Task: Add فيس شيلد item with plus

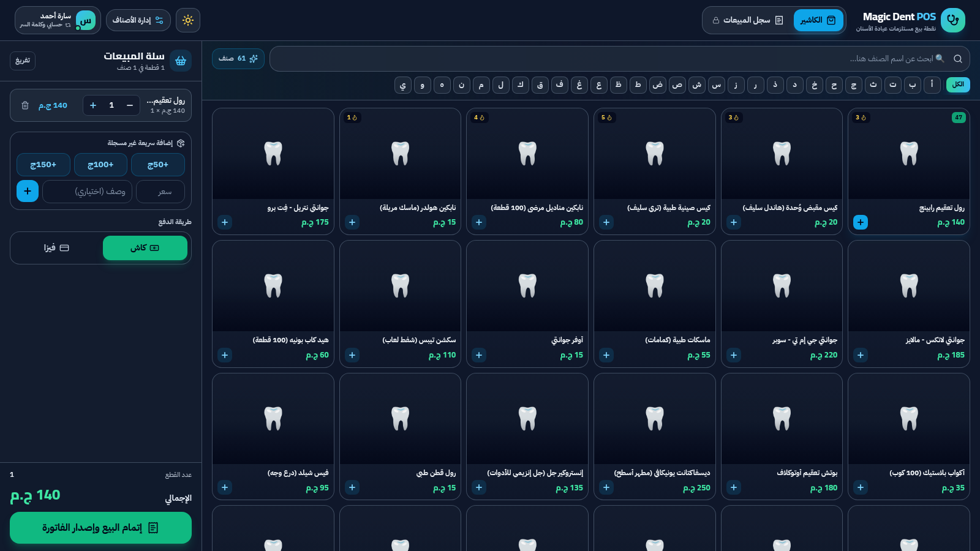Action: pos(225,487)
